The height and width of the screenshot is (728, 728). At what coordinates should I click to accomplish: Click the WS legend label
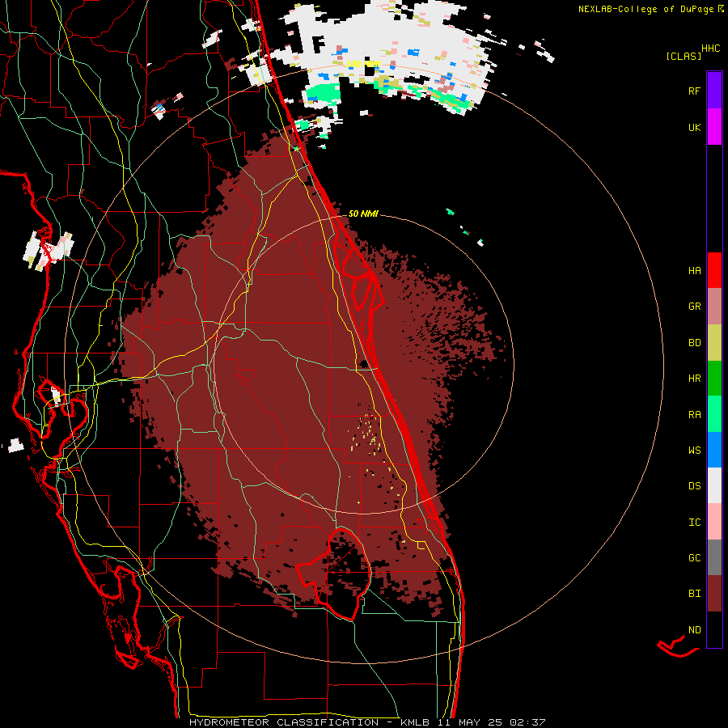point(694,450)
